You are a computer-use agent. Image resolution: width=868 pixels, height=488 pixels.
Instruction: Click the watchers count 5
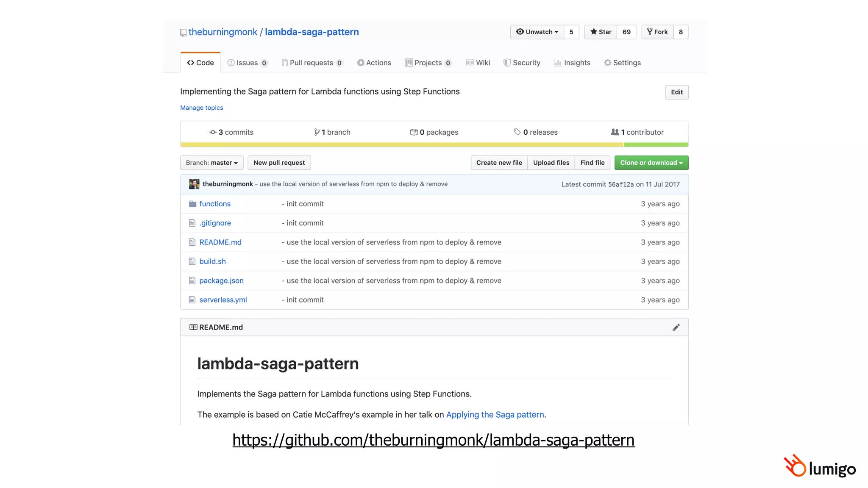pyautogui.click(x=571, y=32)
